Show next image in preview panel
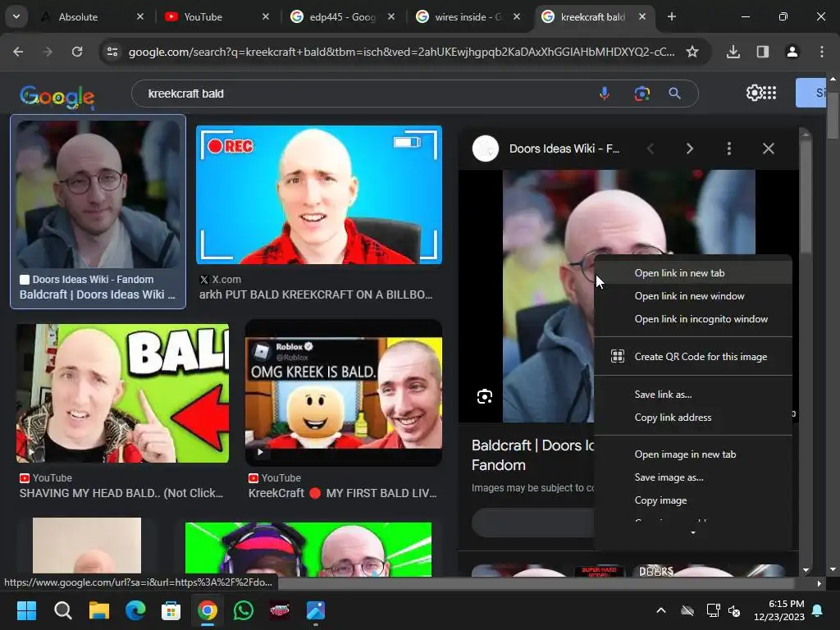Screen dimensions: 840x630 (689, 149)
